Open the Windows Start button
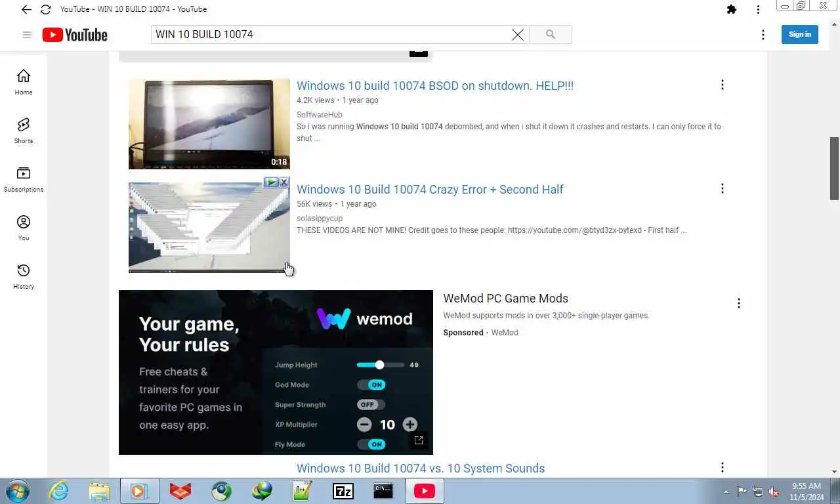Image resolution: width=840 pixels, height=504 pixels. [18, 492]
